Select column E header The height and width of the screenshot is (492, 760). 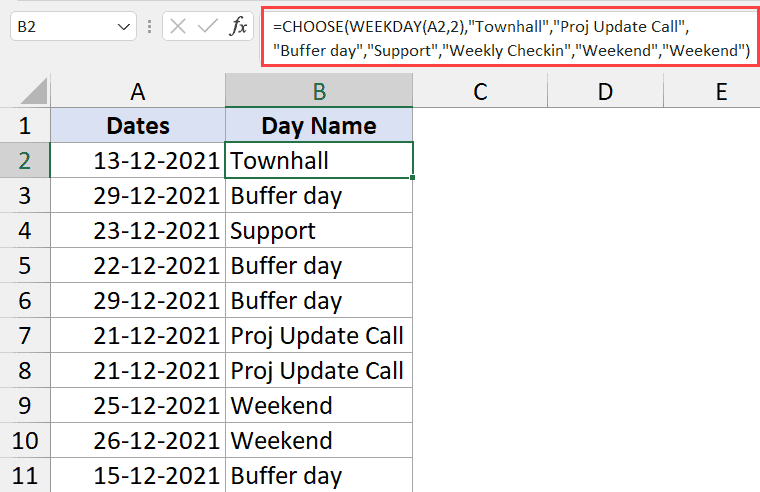coord(721,92)
